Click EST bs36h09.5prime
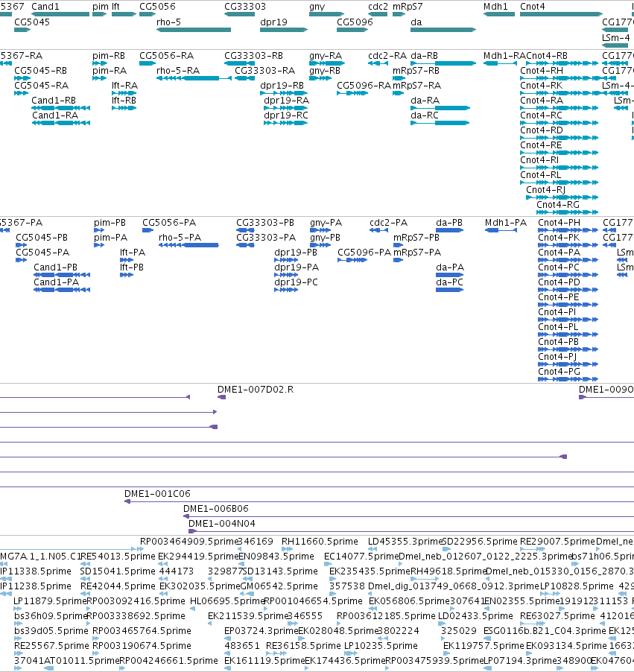634x672 pixels. pyautogui.click(x=51, y=615)
